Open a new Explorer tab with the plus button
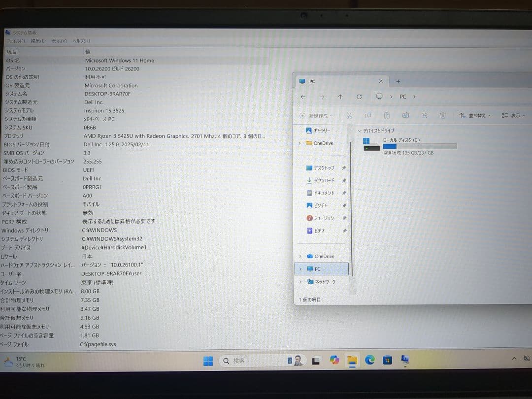Viewport: 532px width, 399px height. point(397,80)
